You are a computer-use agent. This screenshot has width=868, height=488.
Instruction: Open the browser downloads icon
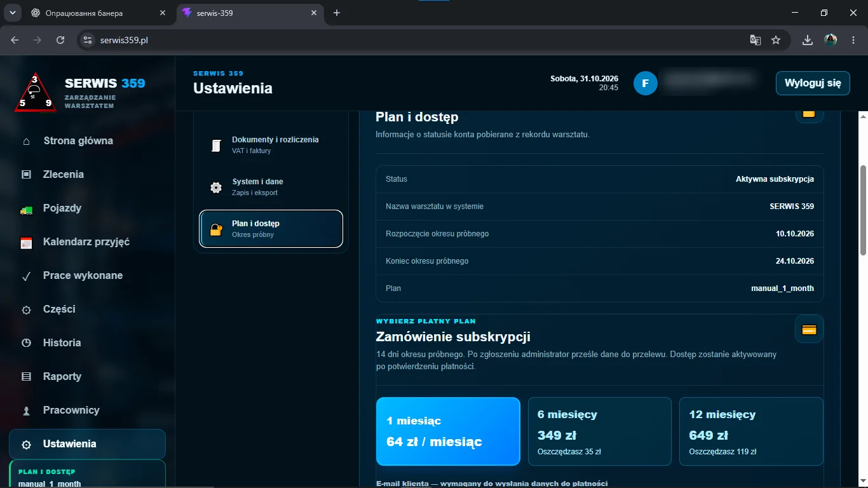click(808, 40)
